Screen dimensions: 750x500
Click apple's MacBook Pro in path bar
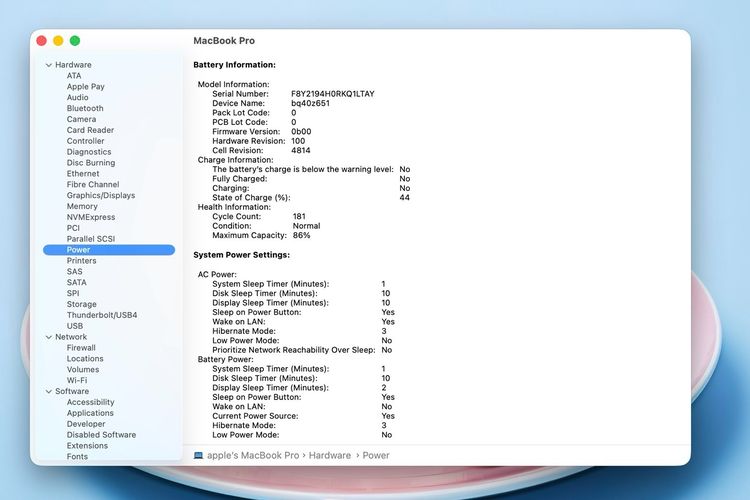(253, 456)
